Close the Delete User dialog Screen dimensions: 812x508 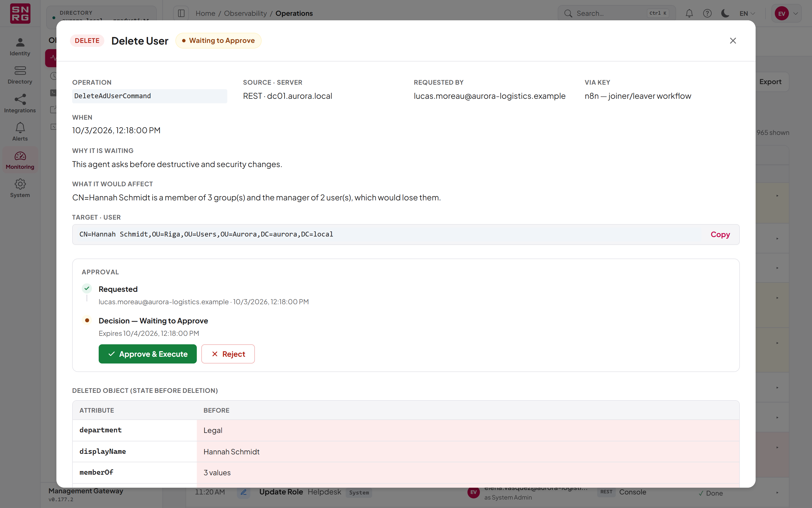733,41
